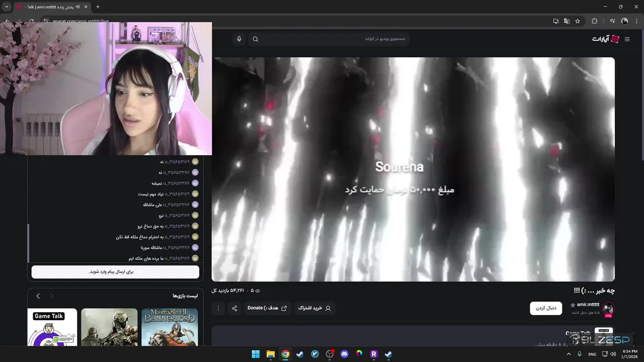Click ENG language indicator
The width and height of the screenshot is (644, 362).
(x=592, y=354)
